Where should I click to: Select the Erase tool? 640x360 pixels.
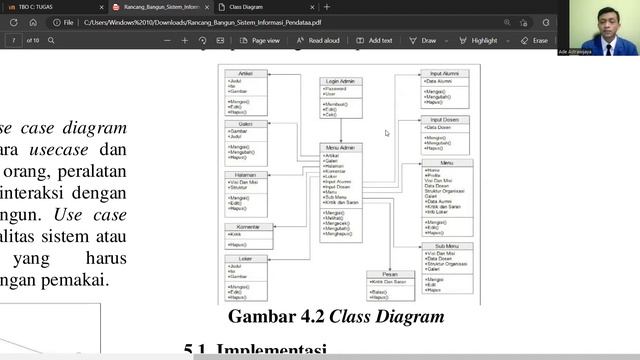pos(534,40)
